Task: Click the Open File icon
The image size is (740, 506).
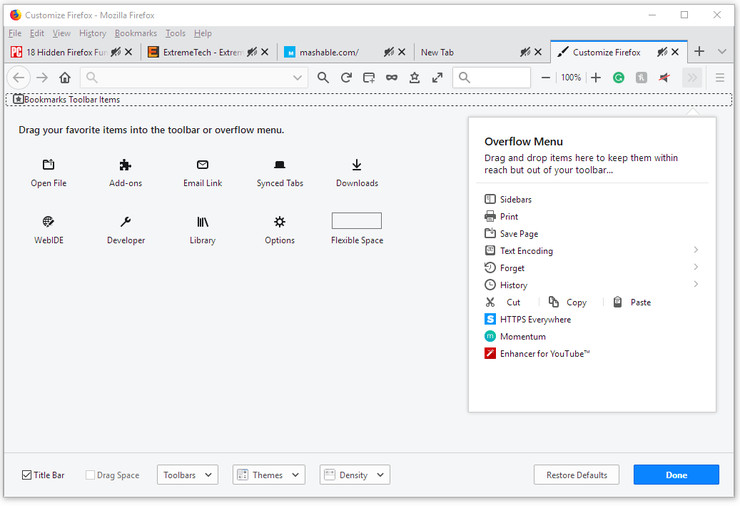Action: point(48,165)
